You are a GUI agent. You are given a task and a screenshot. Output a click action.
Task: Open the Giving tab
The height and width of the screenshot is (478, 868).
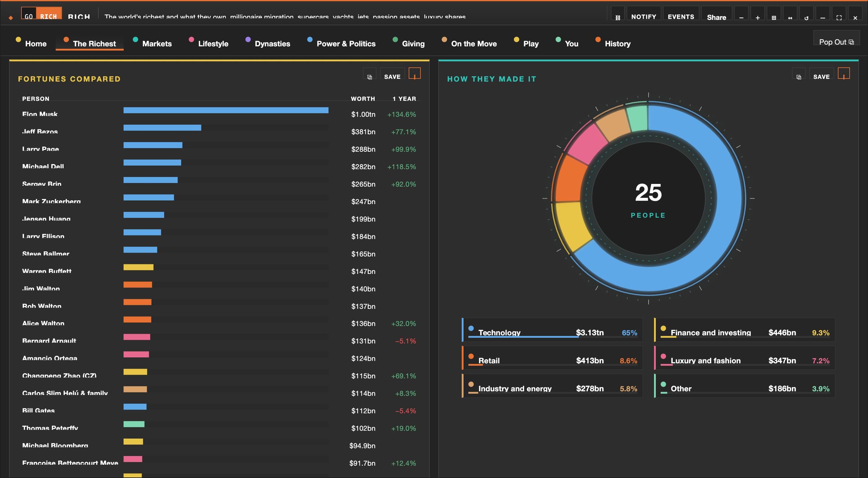409,43
